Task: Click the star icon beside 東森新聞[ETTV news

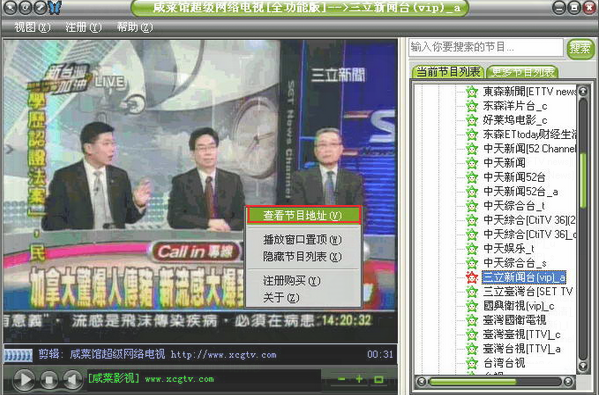Action: click(472, 92)
